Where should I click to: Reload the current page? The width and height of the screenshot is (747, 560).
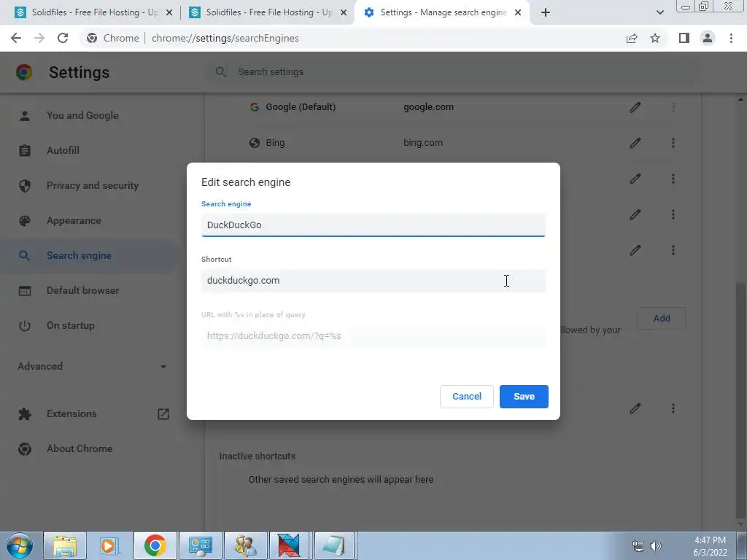click(x=63, y=38)
